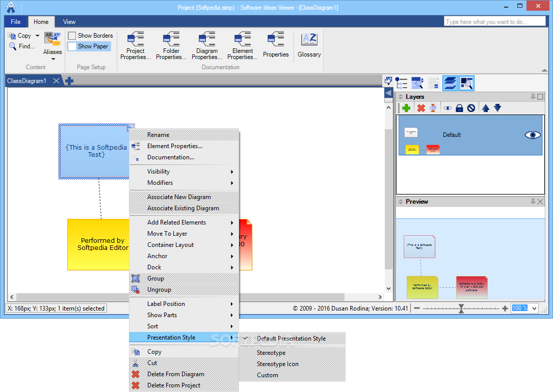
Task: Open Folder Properties in the ribbon
Action: (x=171, y=46)
